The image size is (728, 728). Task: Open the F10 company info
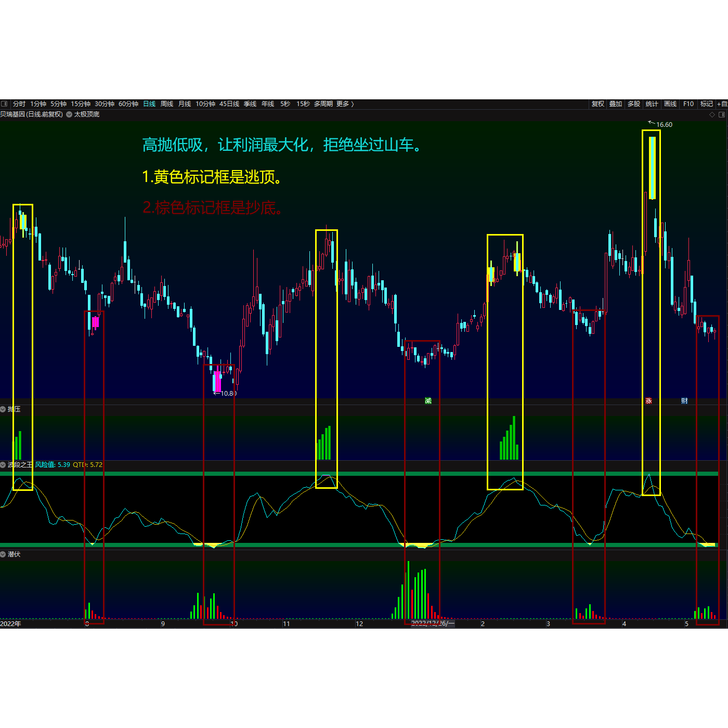pos(688,104)
